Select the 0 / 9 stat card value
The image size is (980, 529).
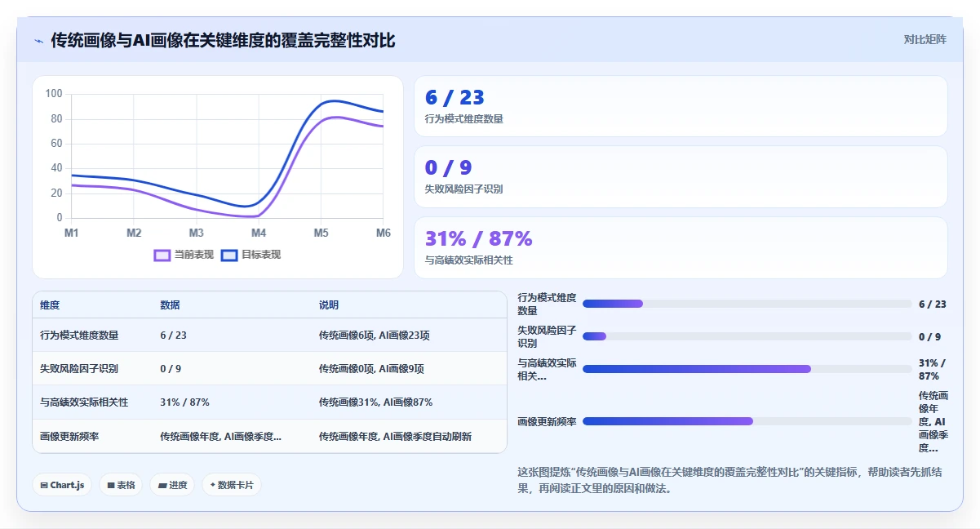(448, 168)
